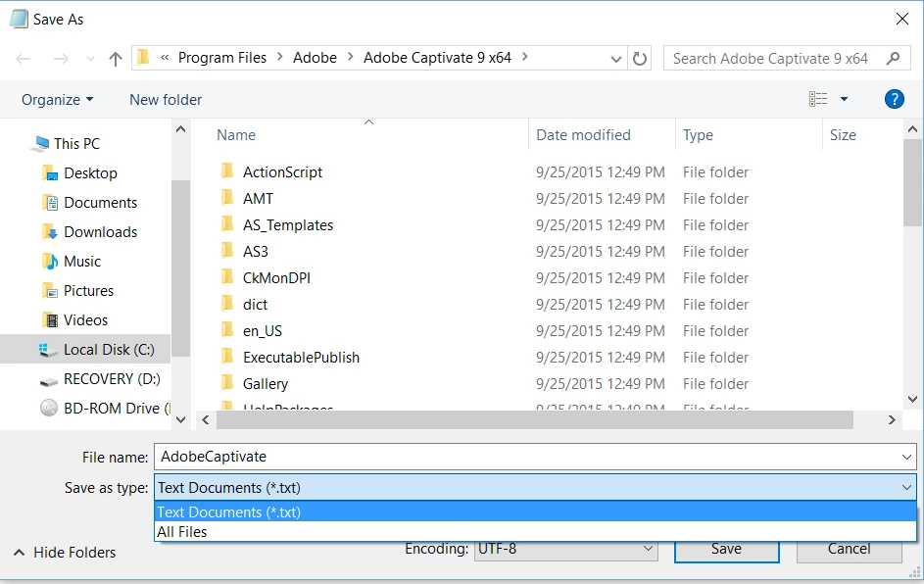924x584 pixels.
Task: Open the Encoding UTF-8 dropdown
Action: 565,549
